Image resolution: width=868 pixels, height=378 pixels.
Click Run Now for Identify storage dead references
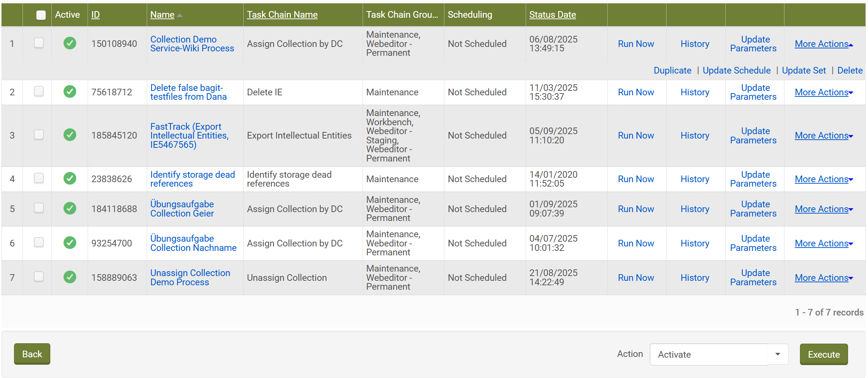pyautogui.click(x=635, y=179)
